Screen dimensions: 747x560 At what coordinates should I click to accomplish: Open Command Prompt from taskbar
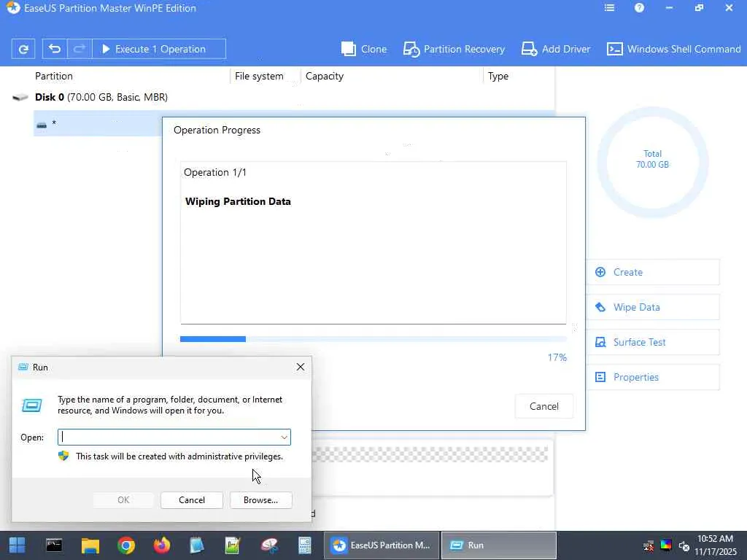[54, 545]
